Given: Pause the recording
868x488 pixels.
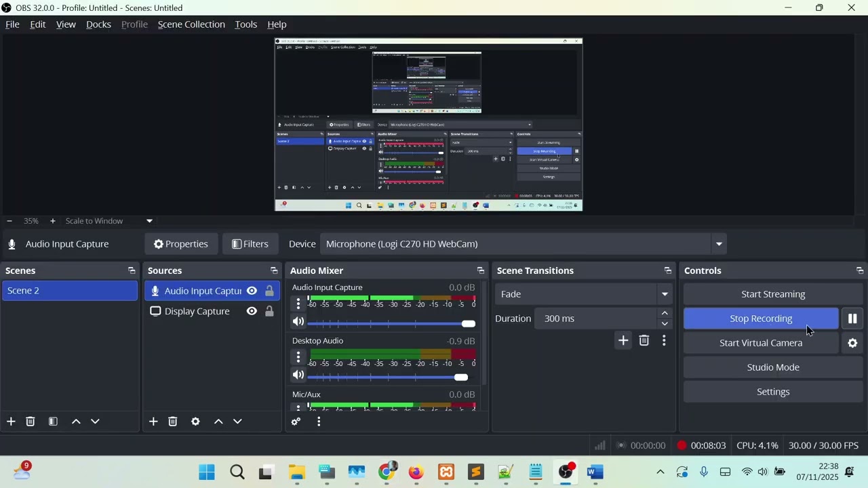Looking at the screenshot, I should pos(853,319).
